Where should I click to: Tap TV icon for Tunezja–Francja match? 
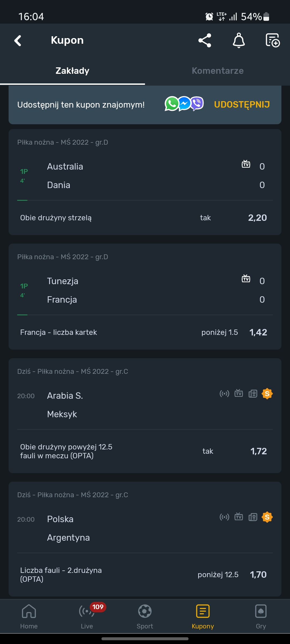246,278
